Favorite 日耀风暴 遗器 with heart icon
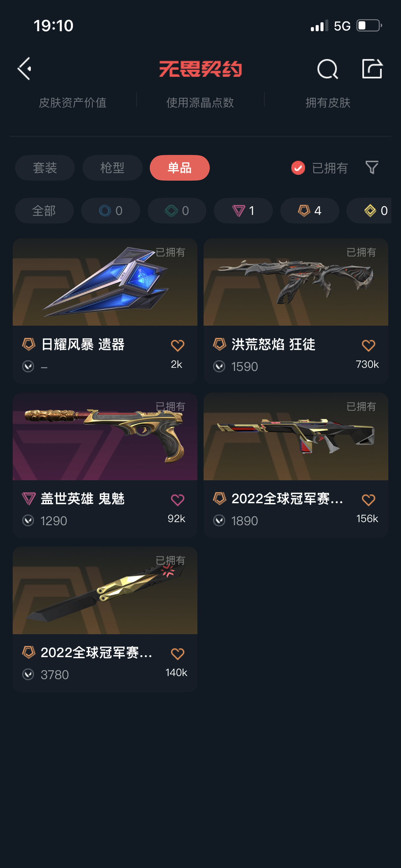401x868 pixels. (x=177, y=346)
